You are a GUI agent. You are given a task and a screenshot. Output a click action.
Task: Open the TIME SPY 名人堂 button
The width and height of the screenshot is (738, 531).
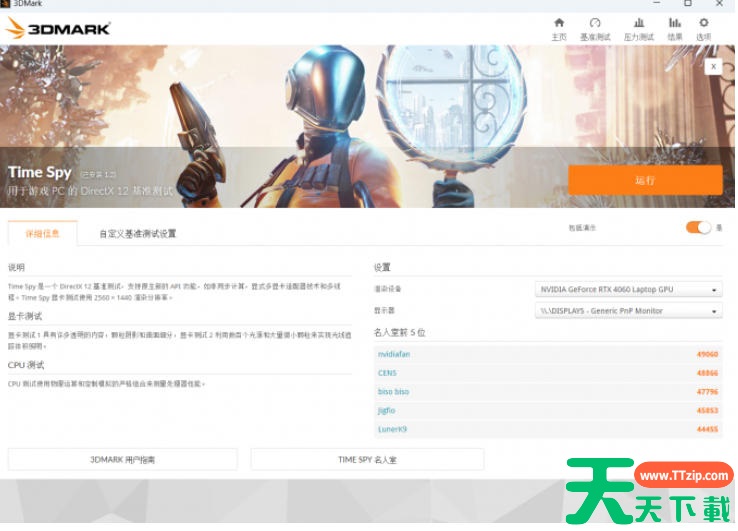[367, 459]
